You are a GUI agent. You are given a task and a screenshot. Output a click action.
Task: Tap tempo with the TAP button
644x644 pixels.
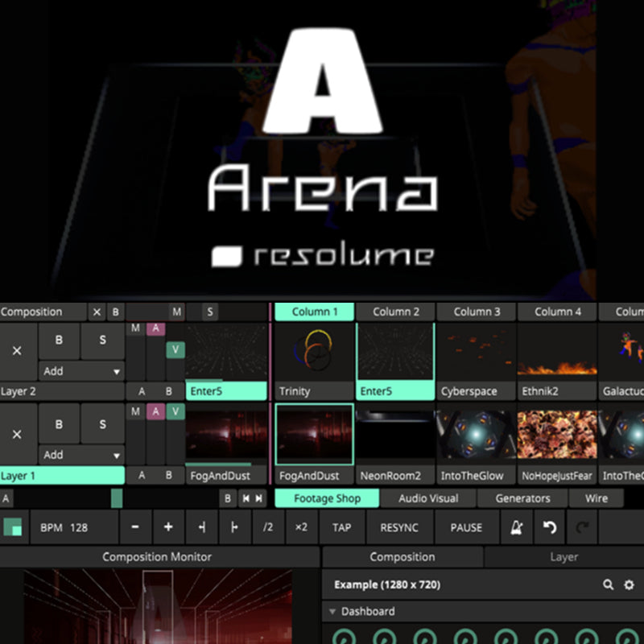point(341,527)
